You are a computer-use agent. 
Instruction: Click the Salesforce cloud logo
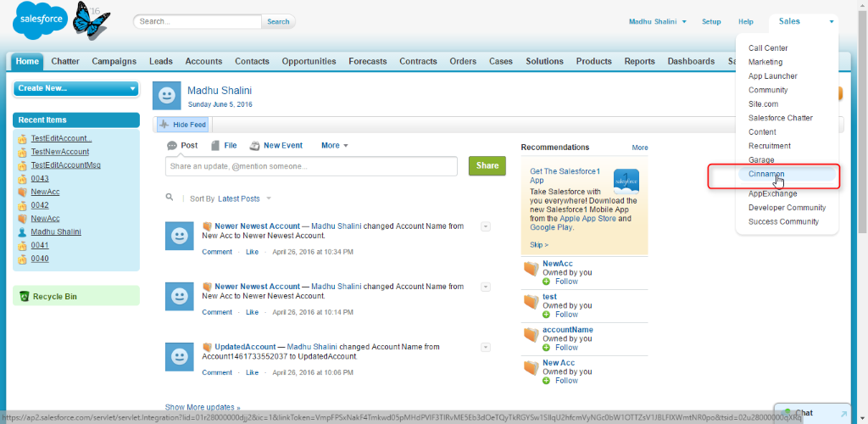click(x=40, y=20)
